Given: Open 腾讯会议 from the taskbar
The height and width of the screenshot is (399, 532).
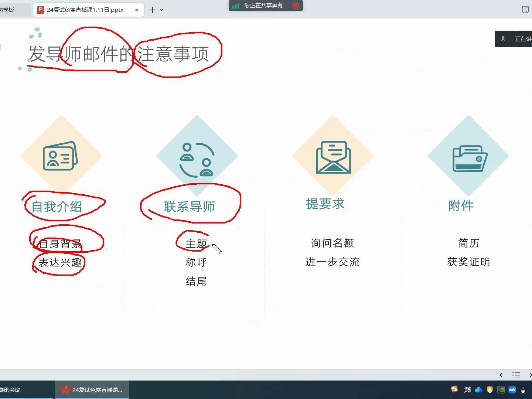Looking at the screenshot, I should coord(27,390).
